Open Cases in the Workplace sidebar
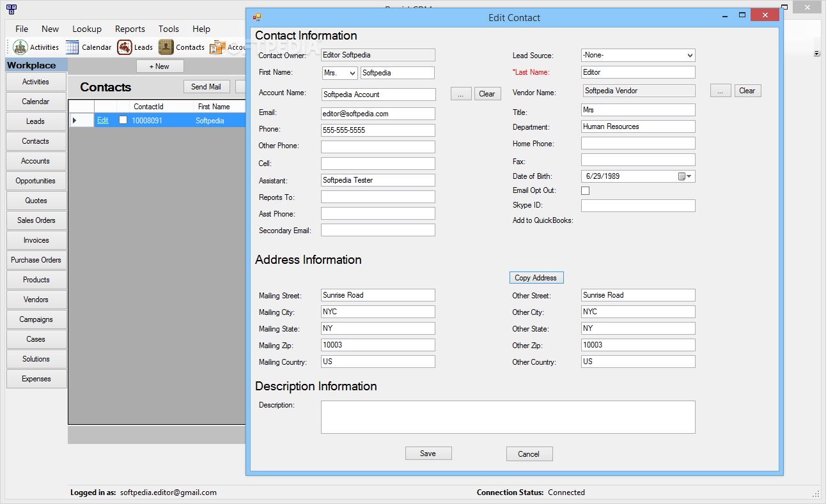This screenshot has height=504, width=826. point(36,339)
